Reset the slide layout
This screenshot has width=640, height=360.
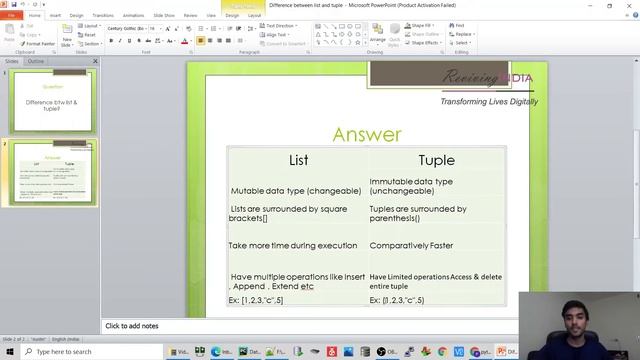87,35
